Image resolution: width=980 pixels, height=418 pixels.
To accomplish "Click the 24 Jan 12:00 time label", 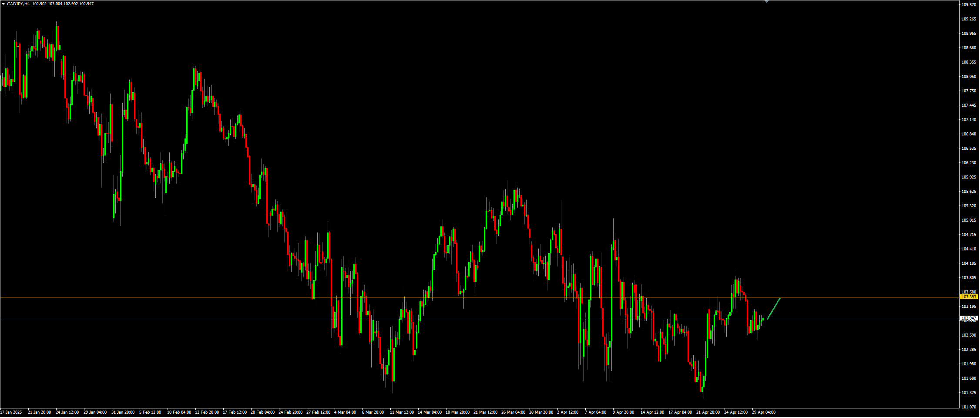I will (x=67, y=412).
